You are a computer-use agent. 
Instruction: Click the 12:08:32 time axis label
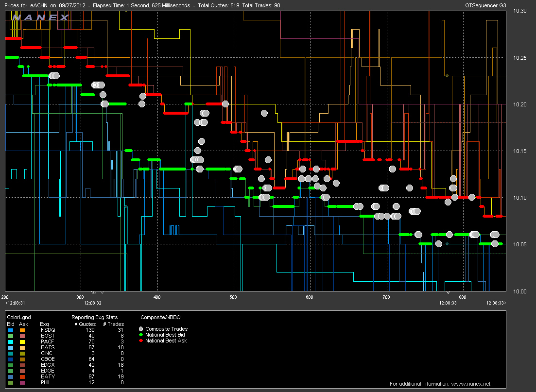(x=92, y=303)
